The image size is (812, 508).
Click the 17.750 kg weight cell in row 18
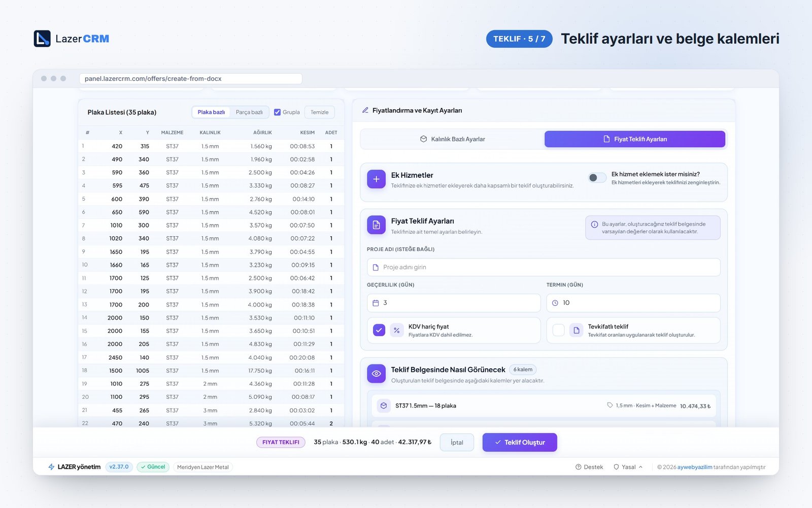pos(260,371)
